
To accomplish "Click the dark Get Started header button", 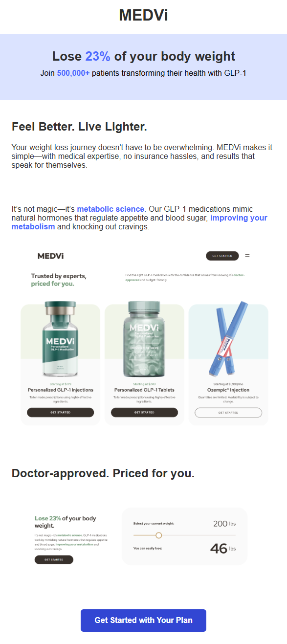I will coord(222,256).
